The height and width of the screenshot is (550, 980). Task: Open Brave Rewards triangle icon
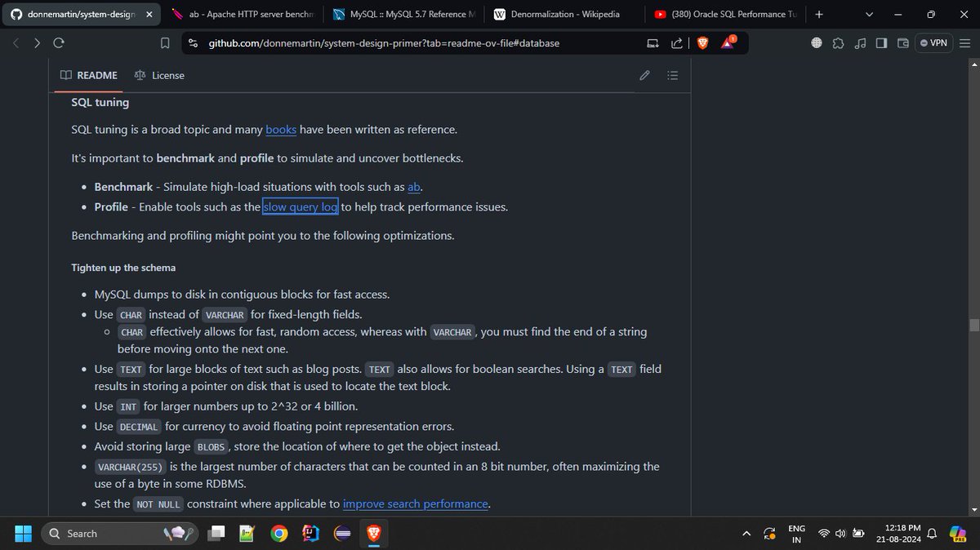point(729,42)
